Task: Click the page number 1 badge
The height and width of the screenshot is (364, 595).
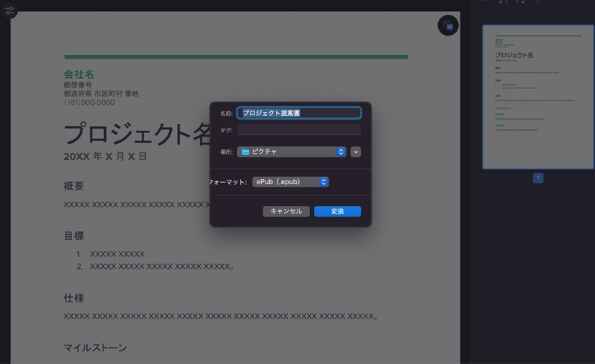Action: click(x=538, y=178)
